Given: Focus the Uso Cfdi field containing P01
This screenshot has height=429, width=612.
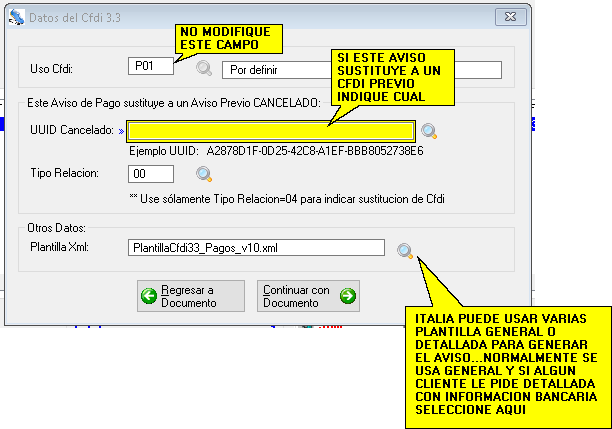Looking at the screenshot, I should point(151,68).
